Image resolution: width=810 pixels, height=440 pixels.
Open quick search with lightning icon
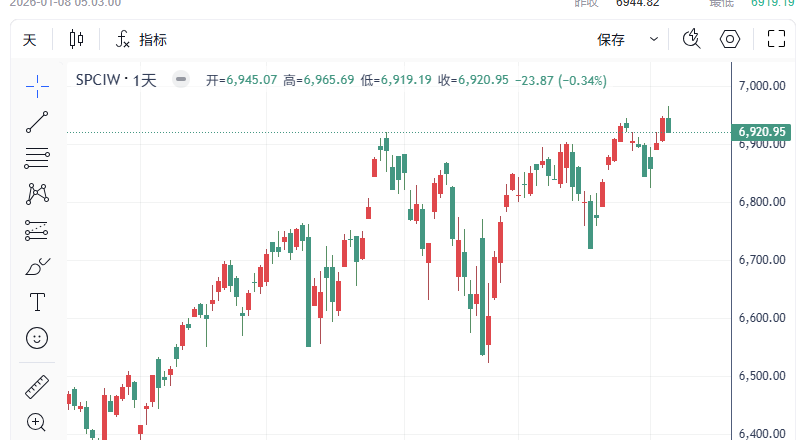[x=691, y=40]
